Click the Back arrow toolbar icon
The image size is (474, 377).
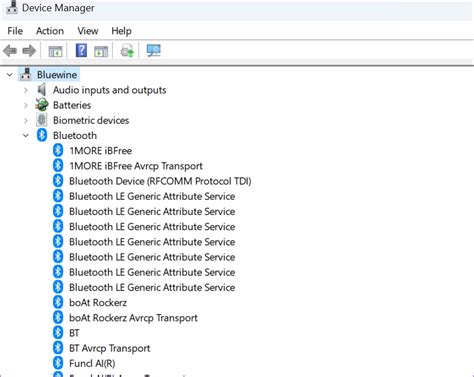10,51
